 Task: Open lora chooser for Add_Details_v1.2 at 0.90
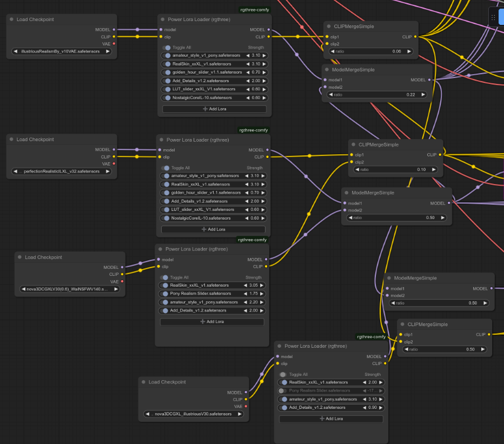point(317,407)
